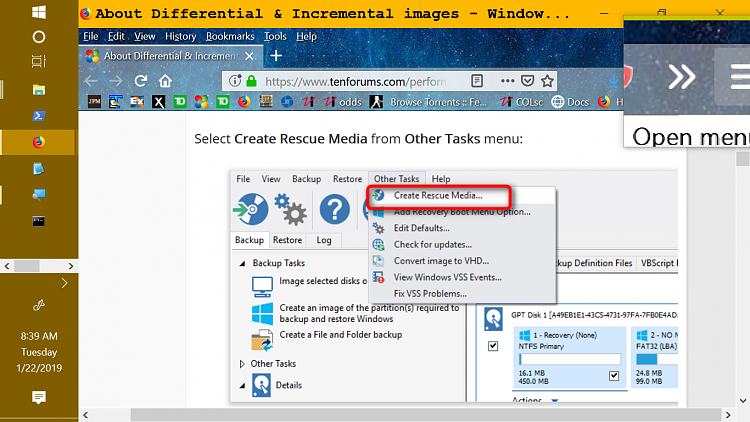Screen dimensions: 750x422
Task: Click Fix VSS Problems entry
Action: click(x=430, y=294)
